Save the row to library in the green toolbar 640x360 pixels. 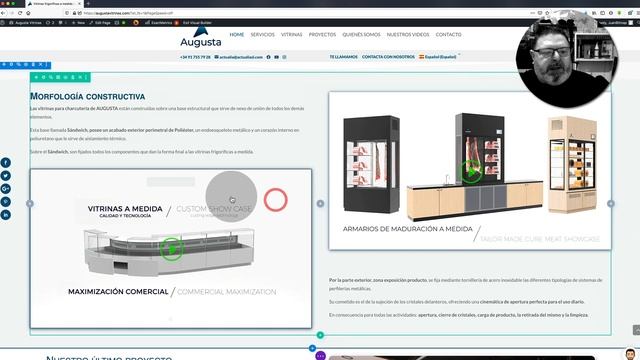coord(66,77)
